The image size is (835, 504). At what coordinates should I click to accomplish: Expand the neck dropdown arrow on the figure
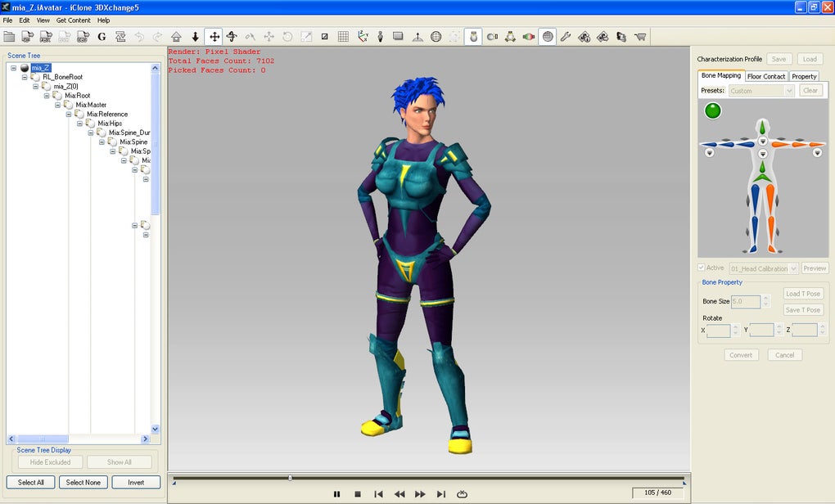[x=763, y=141]
